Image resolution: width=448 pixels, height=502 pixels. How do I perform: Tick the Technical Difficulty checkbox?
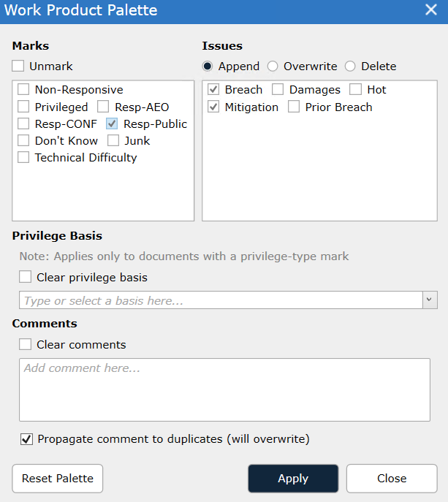23,158
